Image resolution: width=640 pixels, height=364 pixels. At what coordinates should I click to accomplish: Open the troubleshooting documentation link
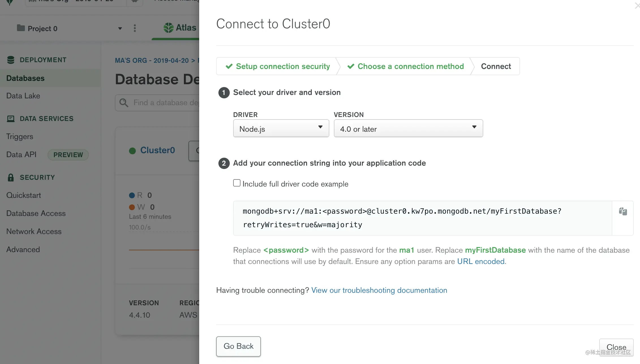(x=379, y=290)
